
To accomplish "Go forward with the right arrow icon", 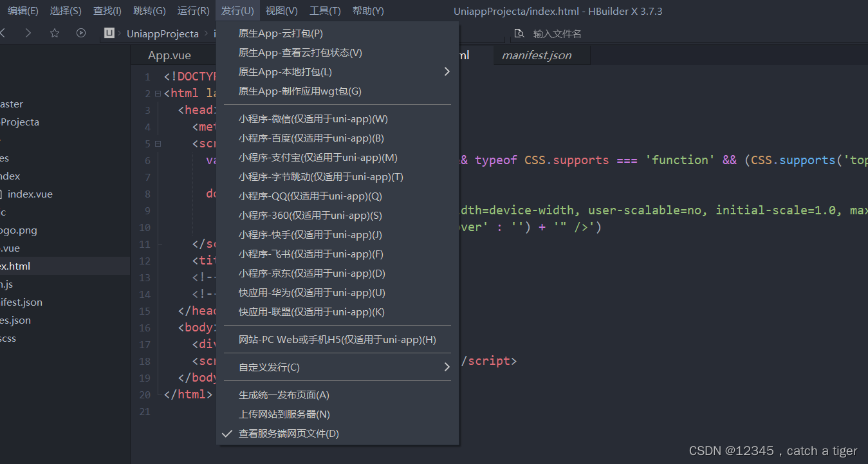I will 28,33.
